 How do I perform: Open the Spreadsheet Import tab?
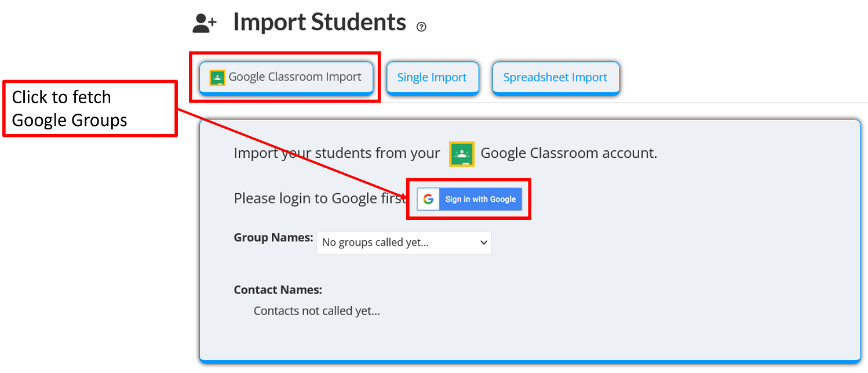pos(556,77)
